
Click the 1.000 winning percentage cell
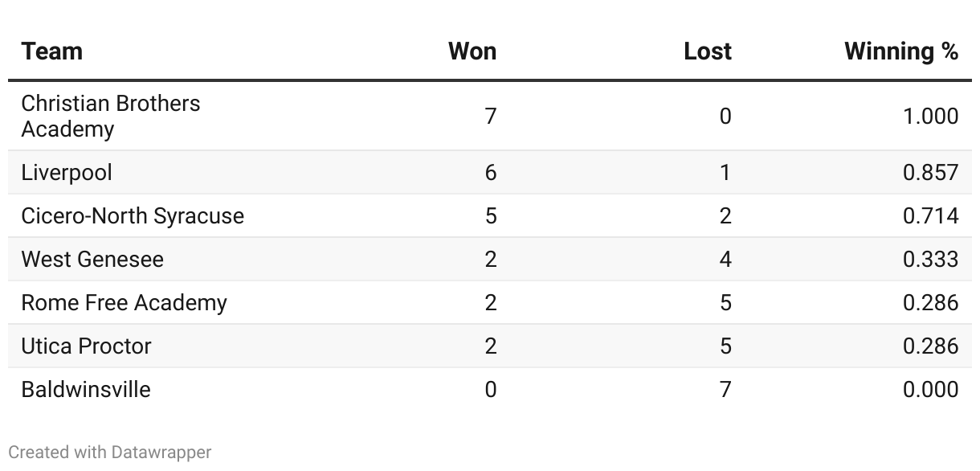click(x=931, y=117)
